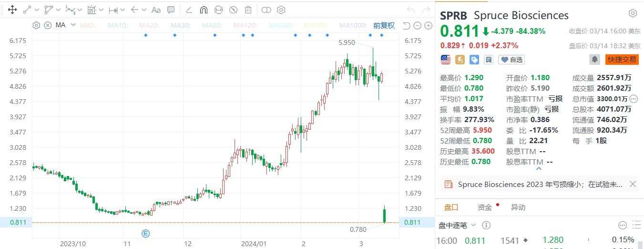This screenshot has width=644, height=249.
Task: Collapse the quote details chevron
Action: 539,168
